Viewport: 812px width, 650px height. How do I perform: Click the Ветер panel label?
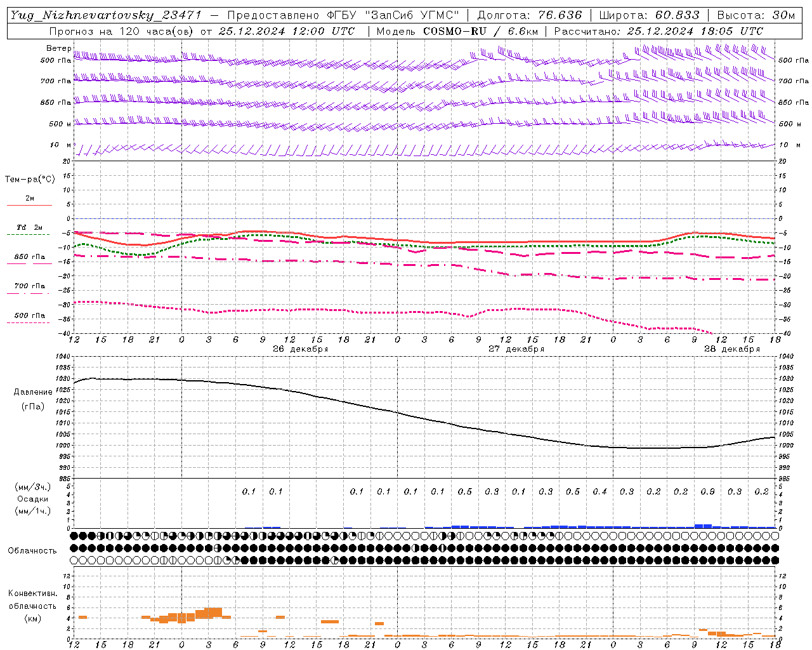(58, 48)
